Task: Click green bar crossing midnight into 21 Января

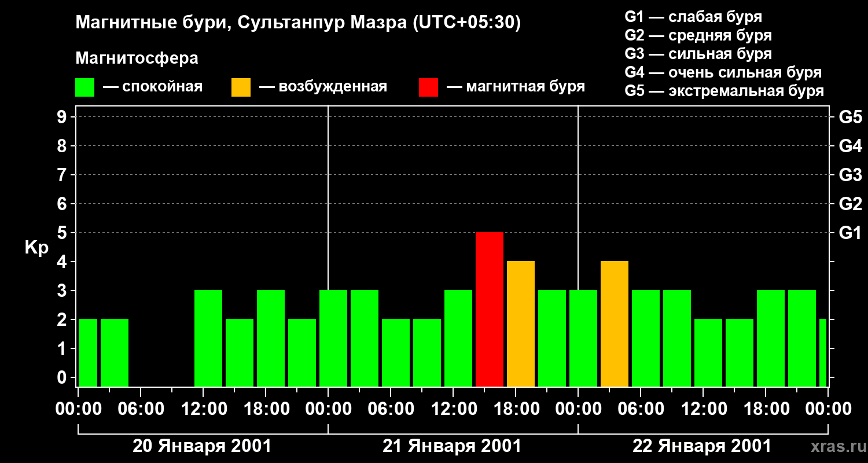Action: click(333, 339)
